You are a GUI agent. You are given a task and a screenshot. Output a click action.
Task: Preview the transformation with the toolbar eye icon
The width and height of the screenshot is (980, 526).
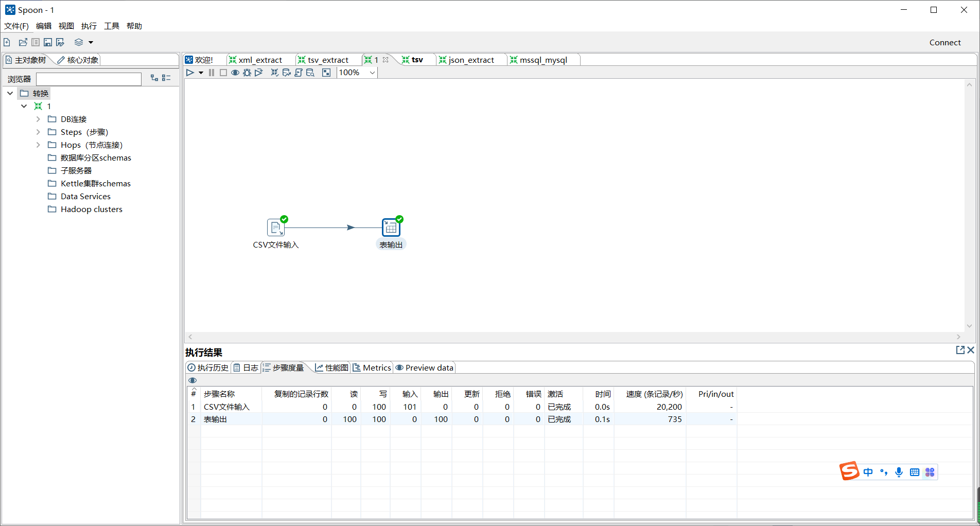(x=235, y=73)
